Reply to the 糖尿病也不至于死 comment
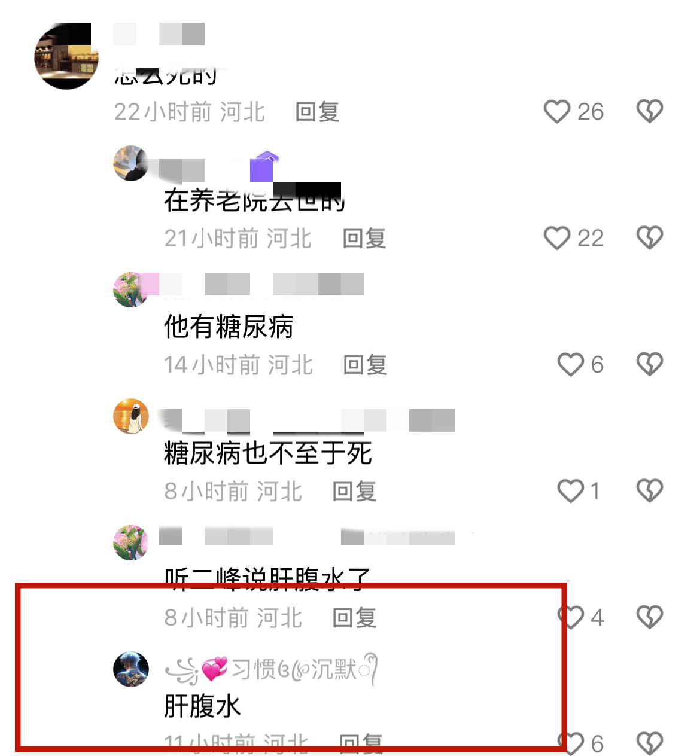 354,491
